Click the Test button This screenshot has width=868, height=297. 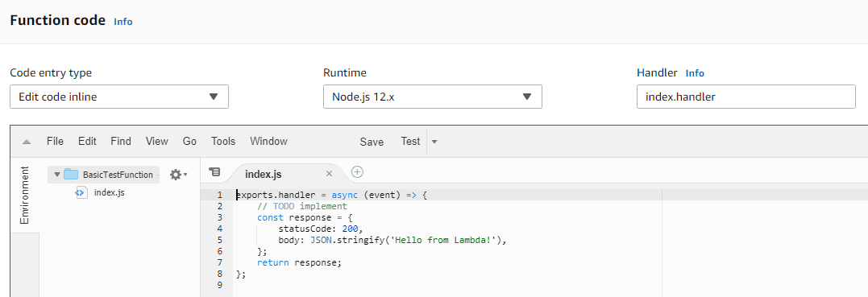[410, 141]
